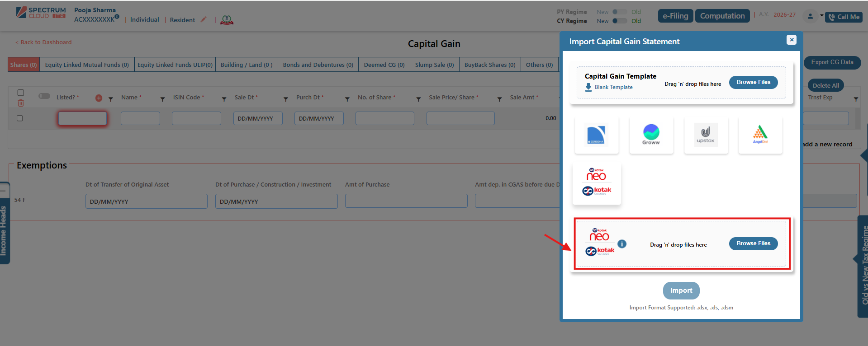
Task: Click the pencil edit icon near Resident
Action: pos(204,19)
